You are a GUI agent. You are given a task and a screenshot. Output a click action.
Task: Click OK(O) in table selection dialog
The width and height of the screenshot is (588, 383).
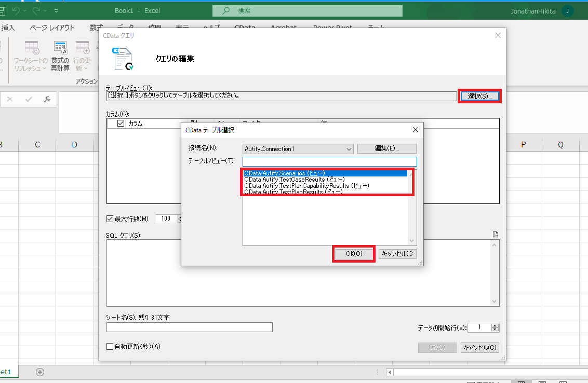pos(354,254)
